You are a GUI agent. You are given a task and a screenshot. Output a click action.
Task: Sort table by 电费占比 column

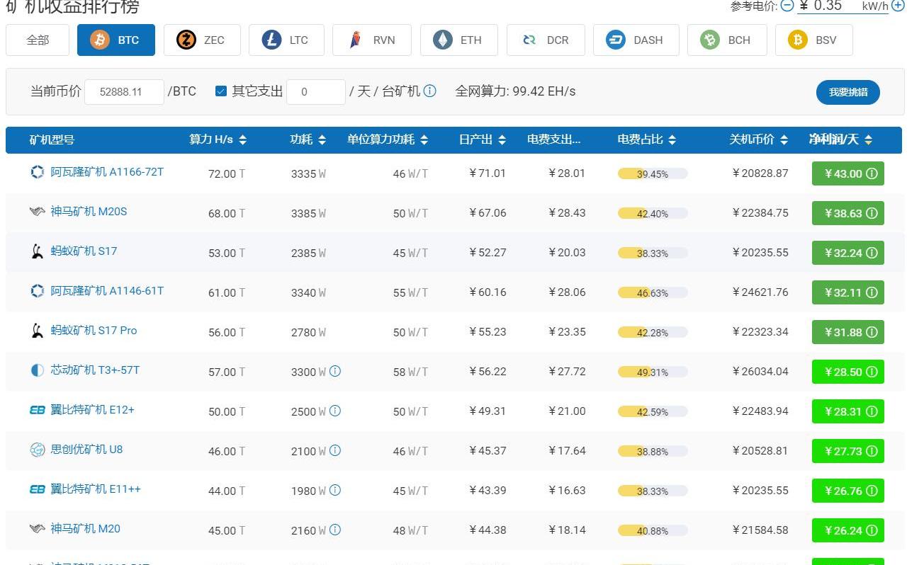click(x=646, y=139)
